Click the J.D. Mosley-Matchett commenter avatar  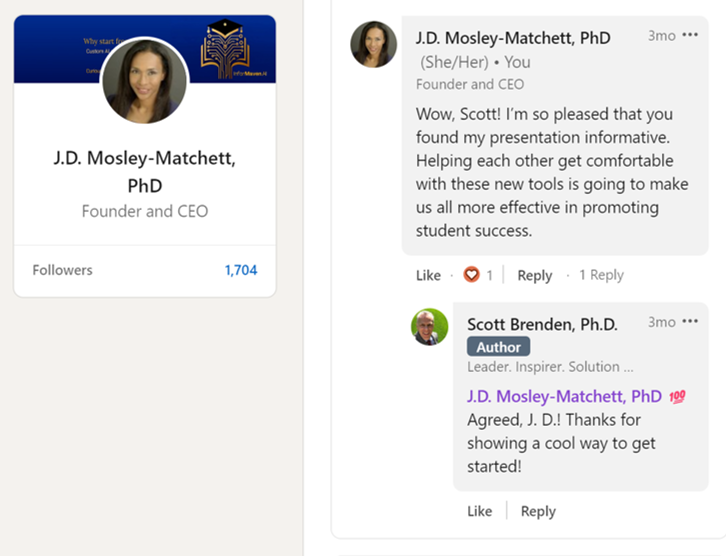[373, 44]
